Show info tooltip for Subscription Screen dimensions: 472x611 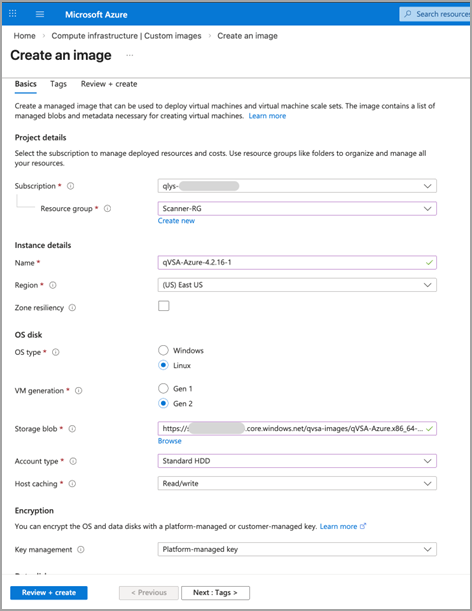coord(71,186)
